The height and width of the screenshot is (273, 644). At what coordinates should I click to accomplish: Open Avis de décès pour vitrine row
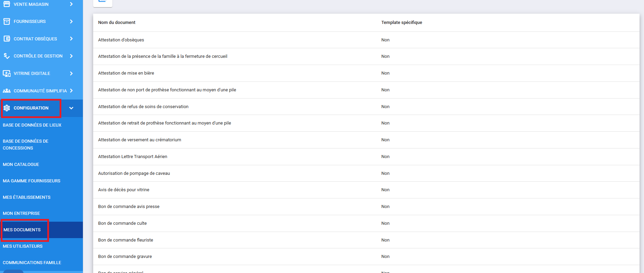click(366, 190)
